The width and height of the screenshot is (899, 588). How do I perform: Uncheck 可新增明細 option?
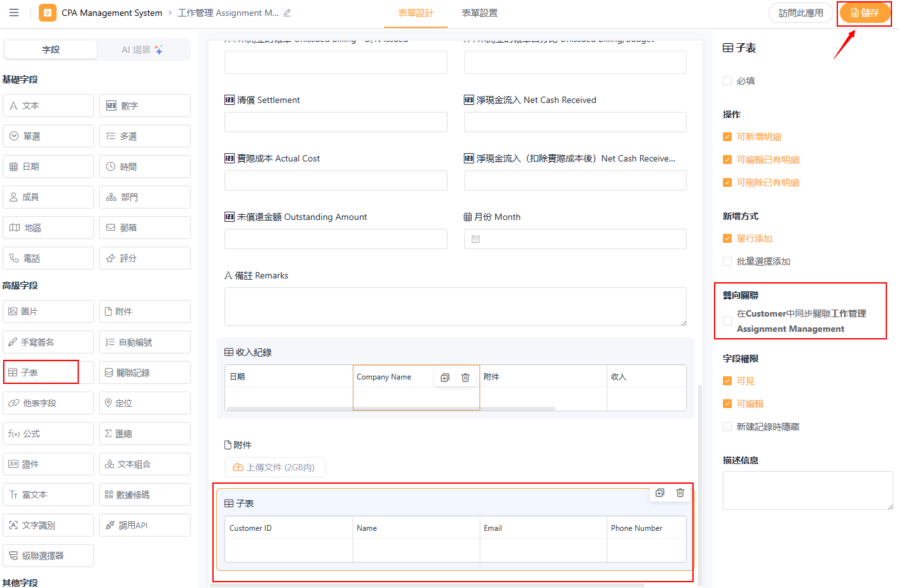727,137
